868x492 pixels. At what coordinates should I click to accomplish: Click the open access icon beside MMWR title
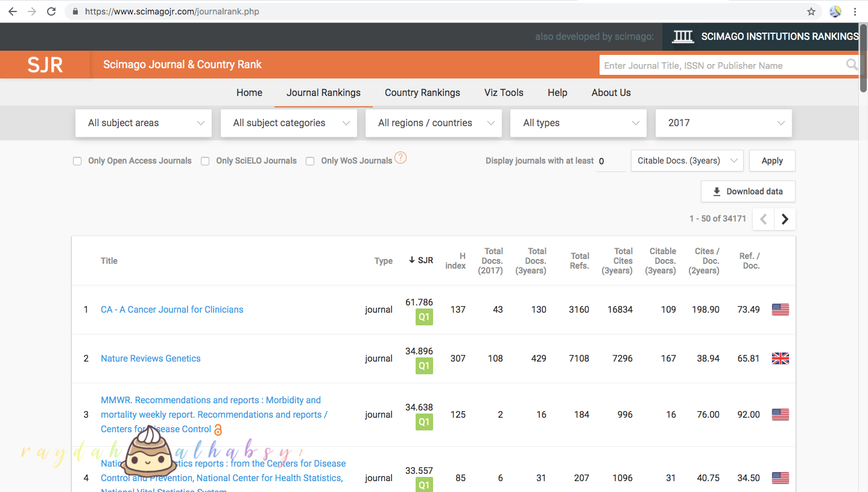click(218, 430)
